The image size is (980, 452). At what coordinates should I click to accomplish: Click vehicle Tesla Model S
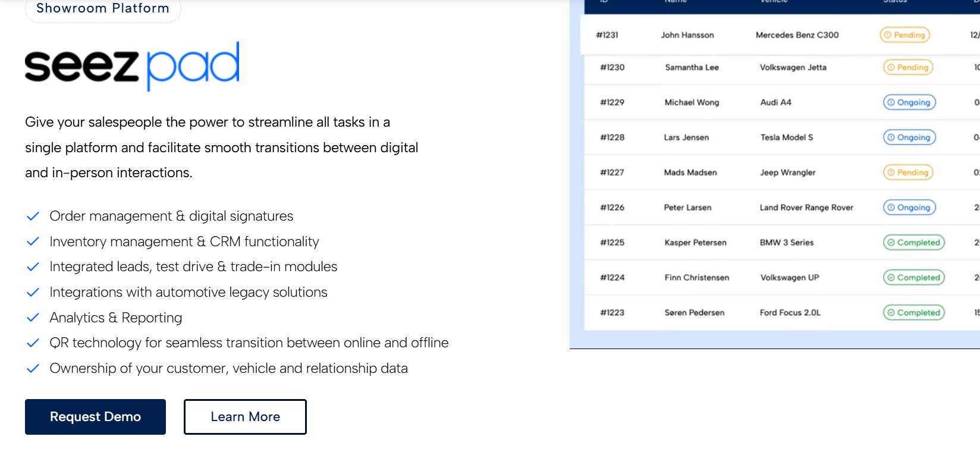coord(787,137)
